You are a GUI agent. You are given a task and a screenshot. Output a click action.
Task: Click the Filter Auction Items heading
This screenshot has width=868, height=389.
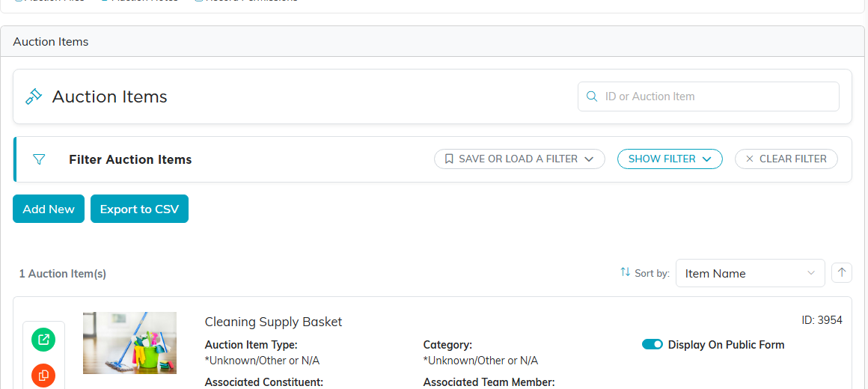click(x=131, y=159)
